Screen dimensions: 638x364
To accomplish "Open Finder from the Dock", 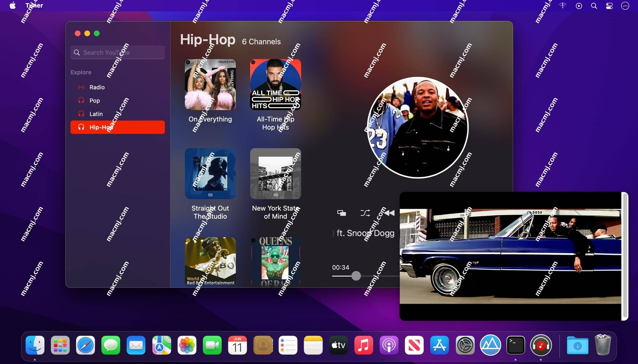I will (x=35, y=345).
